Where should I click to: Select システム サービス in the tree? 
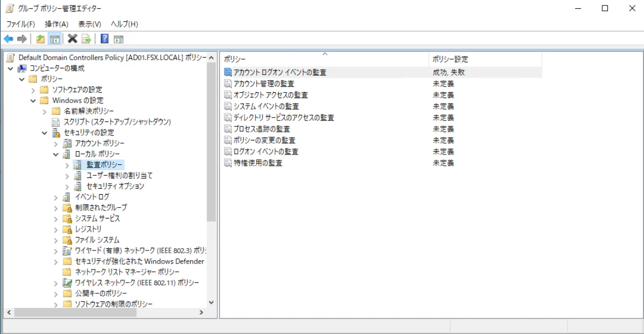[x=97, y=218]
